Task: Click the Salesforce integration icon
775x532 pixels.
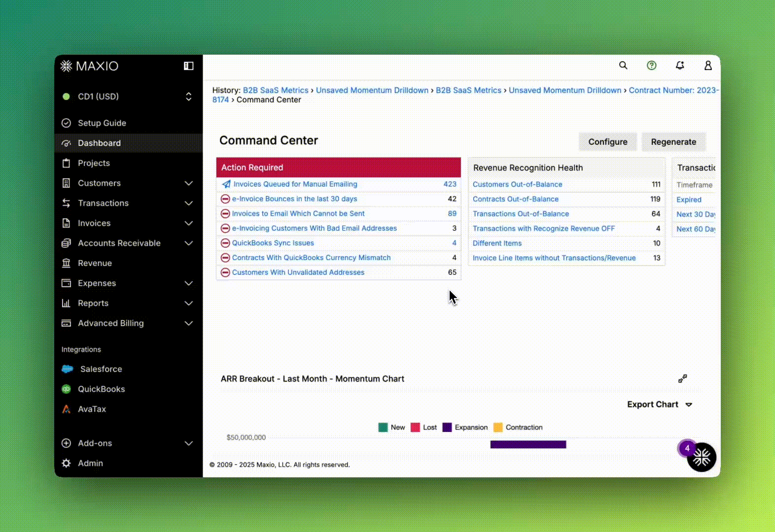Action: pyautogui.click(x=68, y=369)
